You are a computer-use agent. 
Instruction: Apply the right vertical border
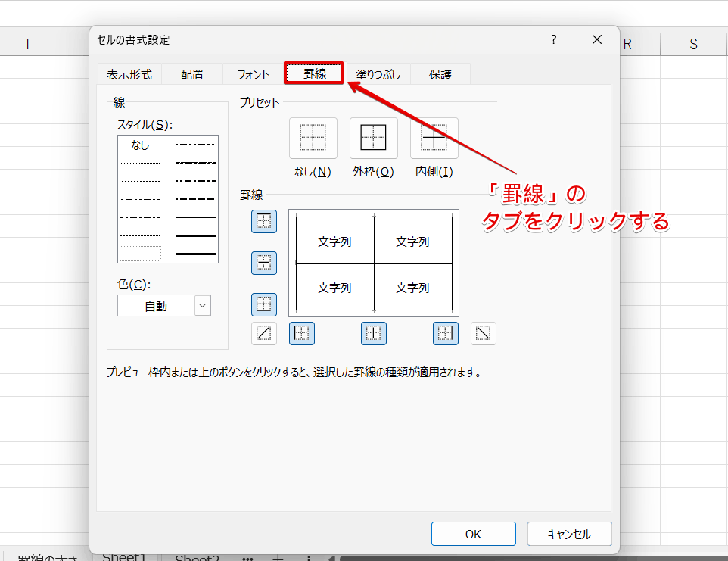point(445,333)
